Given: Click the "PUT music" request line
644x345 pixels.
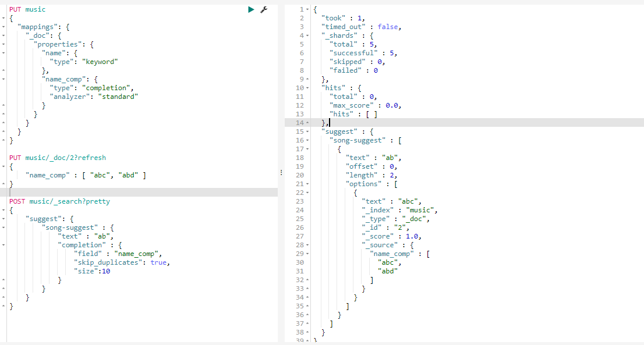Looking at the screenshot, I should pyautogui.click(x=27, y=9).
